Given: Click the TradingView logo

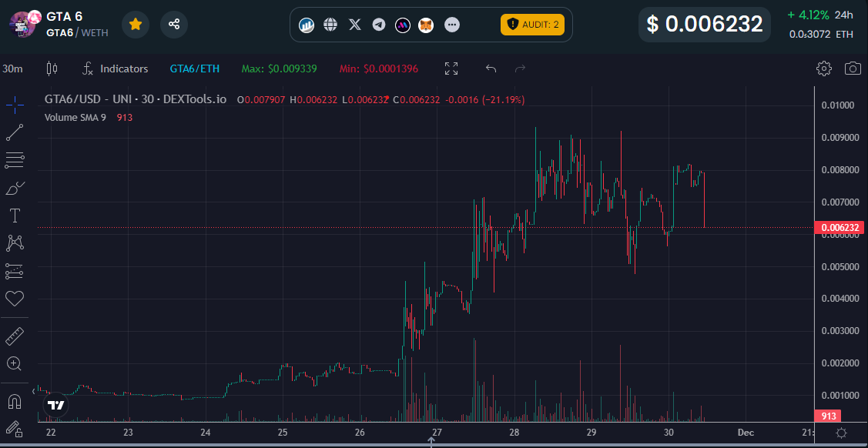Looking at the screenshot, I should tap(55, 405).
